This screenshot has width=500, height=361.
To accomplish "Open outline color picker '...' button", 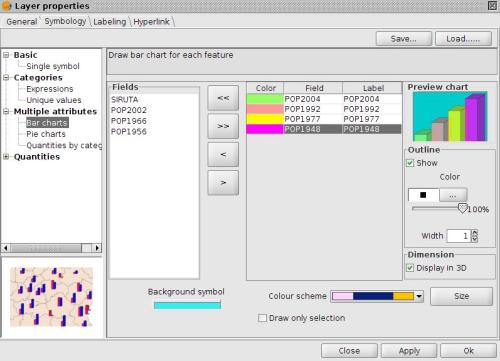I will pyautogui.click(x=453, y=195).
